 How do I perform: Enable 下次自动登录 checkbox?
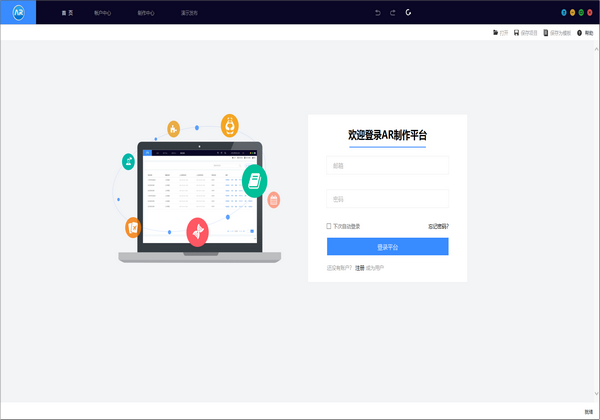329,226
